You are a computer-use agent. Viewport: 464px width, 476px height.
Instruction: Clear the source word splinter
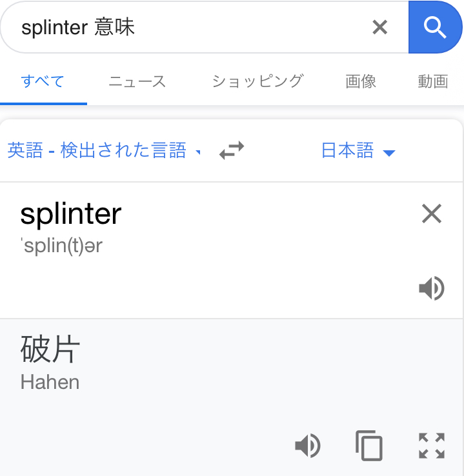[431, 213]
